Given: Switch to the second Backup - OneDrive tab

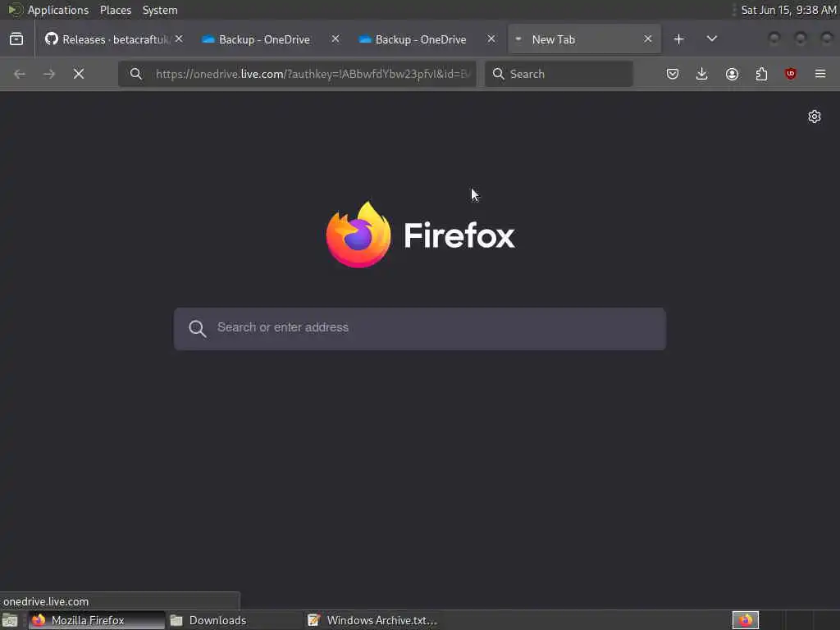Looking at the screenshot, I should click(x=421, y=39).
